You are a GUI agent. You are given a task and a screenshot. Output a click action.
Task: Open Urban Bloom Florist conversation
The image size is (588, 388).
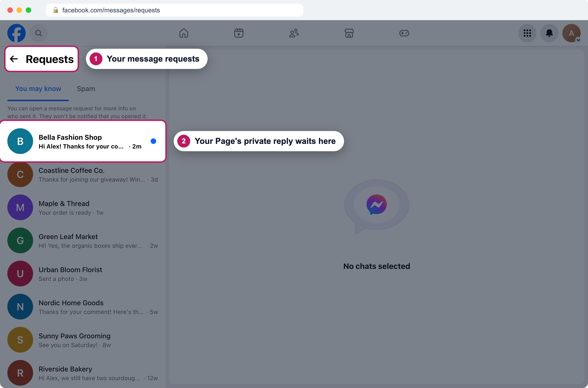[83, 274]
